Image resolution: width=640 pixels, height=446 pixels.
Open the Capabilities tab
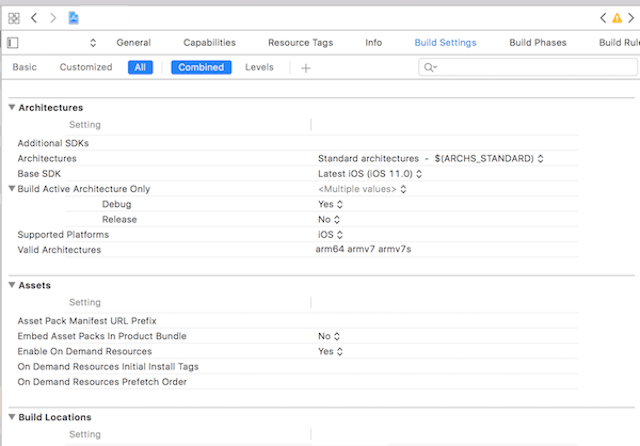[x=209, y=43]
